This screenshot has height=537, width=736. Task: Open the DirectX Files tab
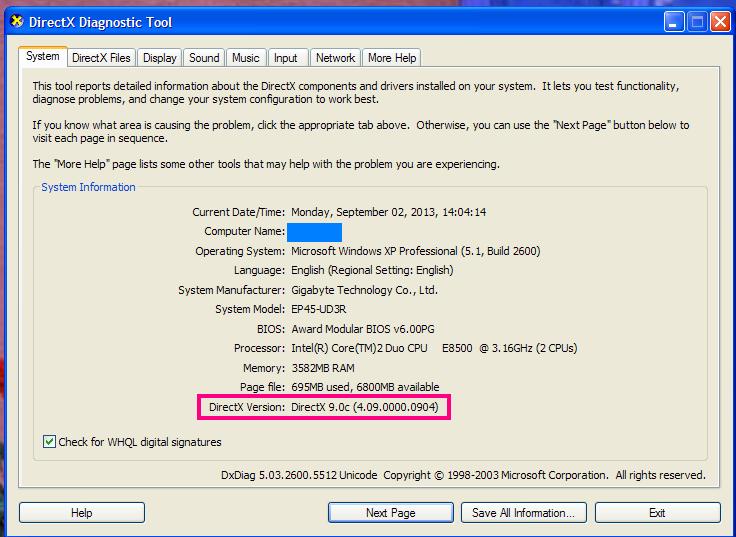pyautogui.click(x=101, y=58)
